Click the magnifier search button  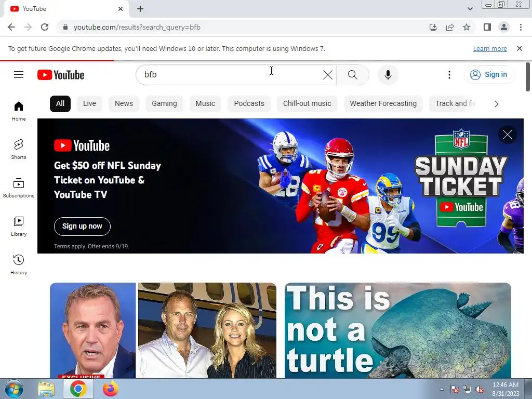(353, 75)
